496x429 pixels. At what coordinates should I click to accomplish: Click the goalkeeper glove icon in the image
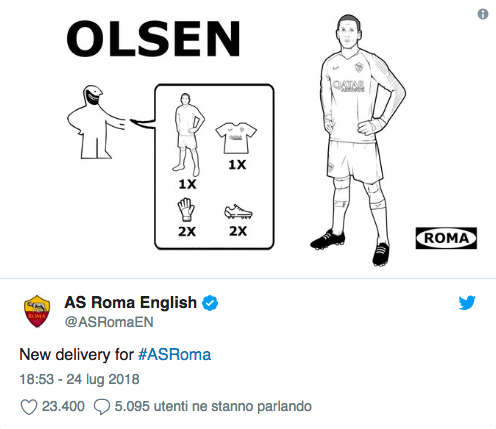[x=186, y=209]
